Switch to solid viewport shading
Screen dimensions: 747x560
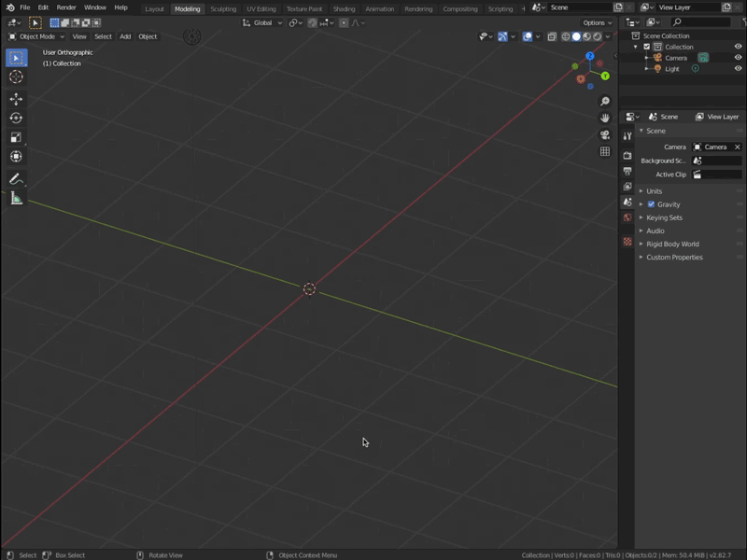pyautogui.click(x=576, y=36)
